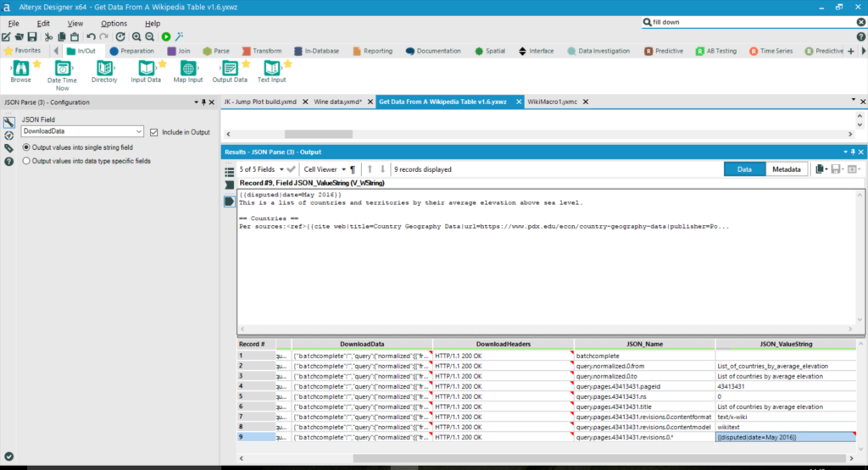Select the Directory tool icon

coord(104,68)
